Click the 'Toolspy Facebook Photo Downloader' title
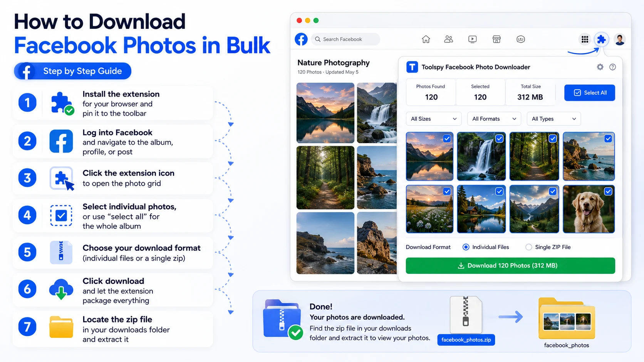This screenshot has width=644, height=362. point(476,67)
